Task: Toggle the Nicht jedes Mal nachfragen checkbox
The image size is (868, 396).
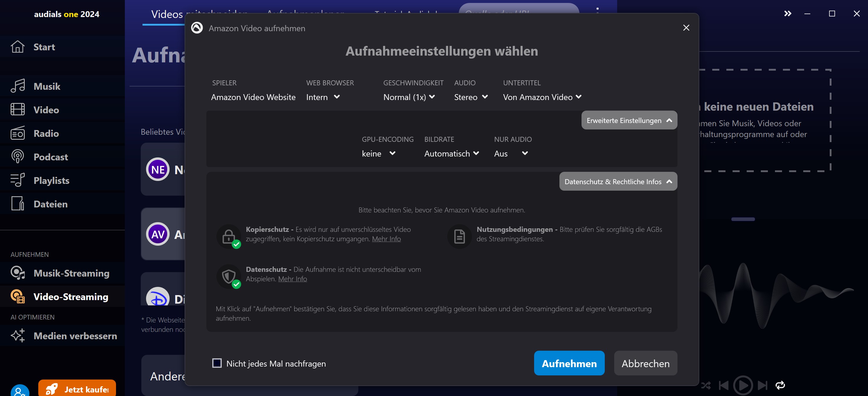Action: pyautogui.click(x=217, y=363)
